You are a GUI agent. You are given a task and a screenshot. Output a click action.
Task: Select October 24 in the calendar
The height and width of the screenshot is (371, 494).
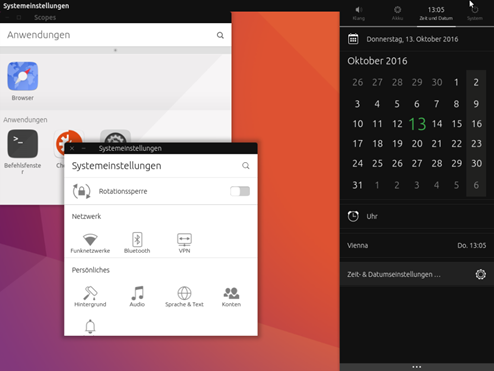click(357, 163)
